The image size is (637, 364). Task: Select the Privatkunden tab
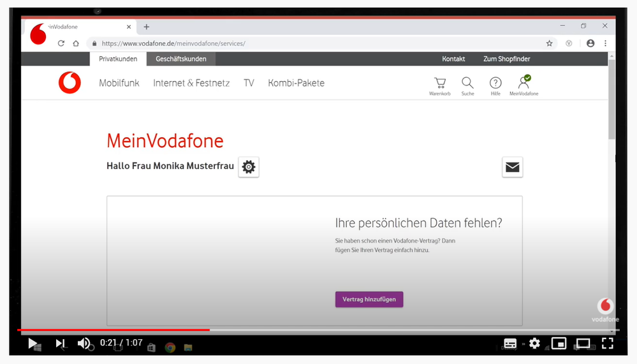118,59
